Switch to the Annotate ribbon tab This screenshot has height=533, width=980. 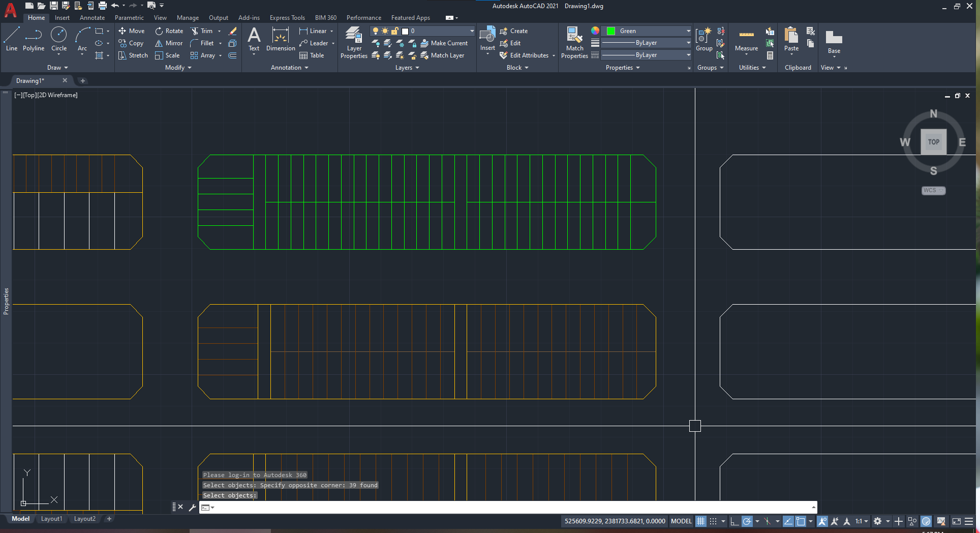pos(92,18)
